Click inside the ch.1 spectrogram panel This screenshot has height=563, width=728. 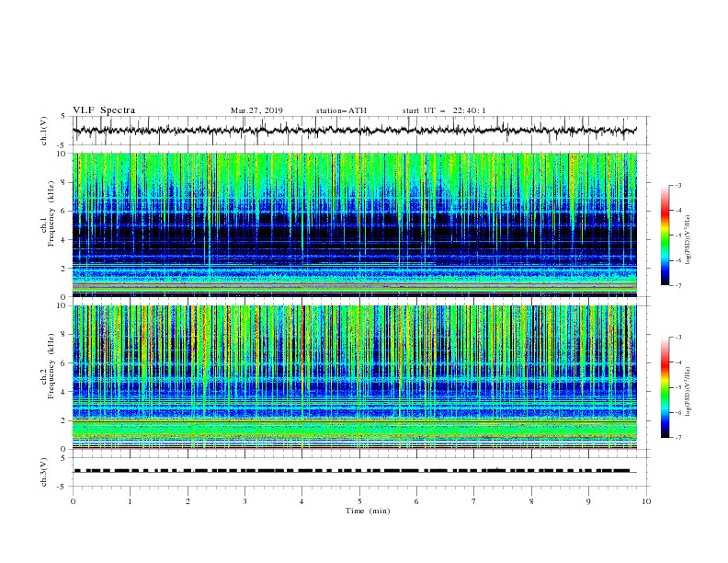click(x=355, y=224)
